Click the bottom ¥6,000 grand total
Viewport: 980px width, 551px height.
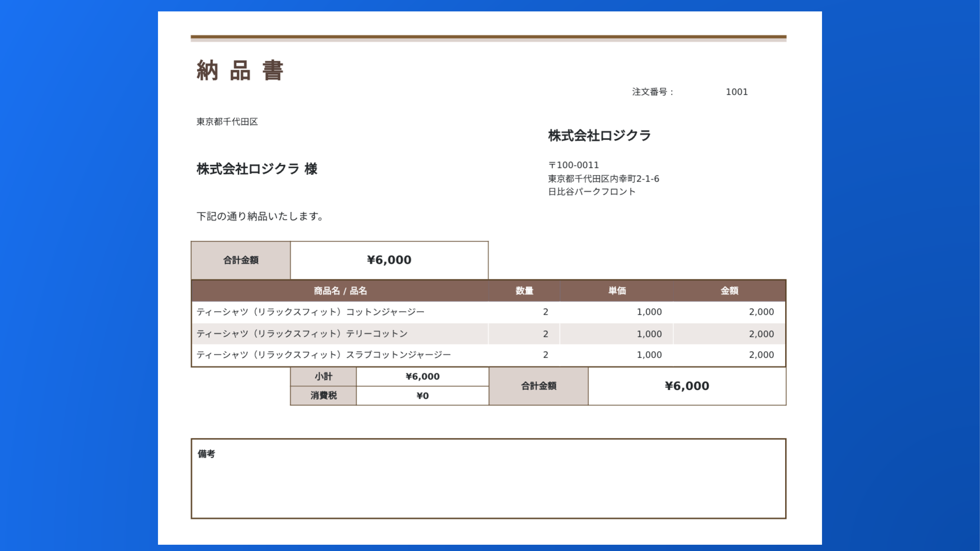[687, 386]
